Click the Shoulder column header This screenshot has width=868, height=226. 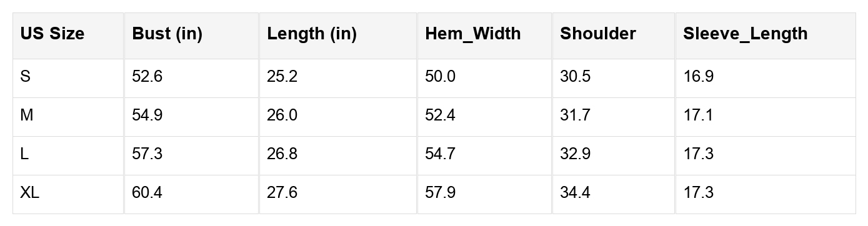(x=613, y=36)
